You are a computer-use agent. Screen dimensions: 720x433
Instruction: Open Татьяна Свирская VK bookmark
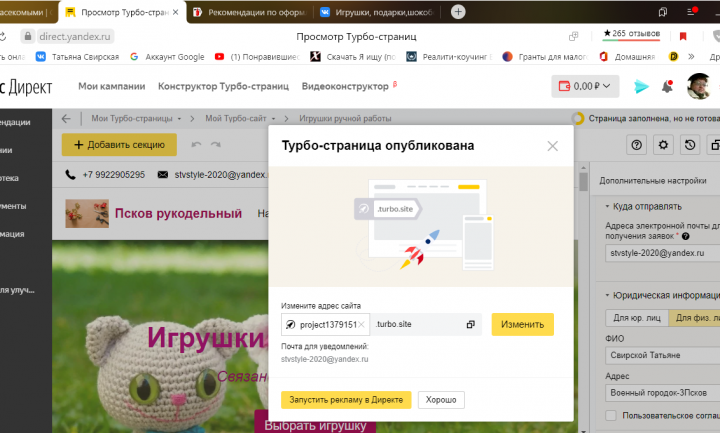pyautogui.click(x=78, y=57)
